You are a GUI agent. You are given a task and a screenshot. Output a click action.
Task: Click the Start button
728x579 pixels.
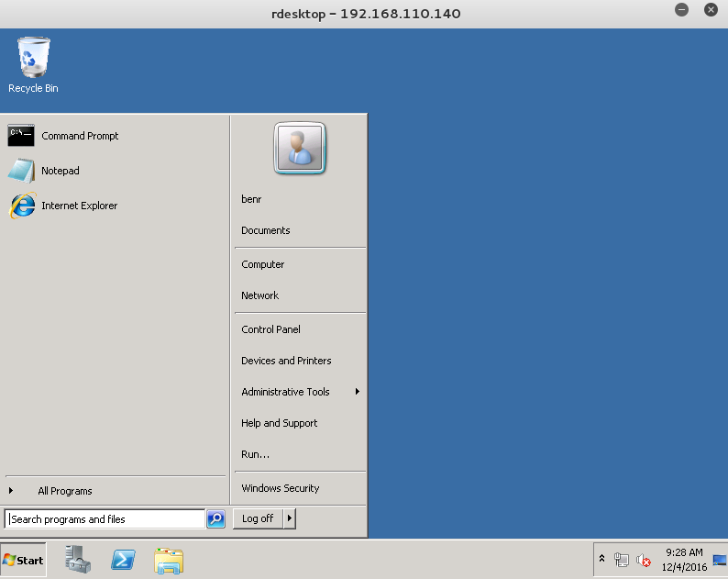[24, 560]
